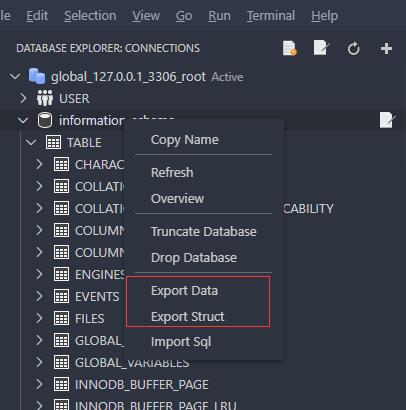
Task: Choose Export Data from context menu
Action: pos(184,291)
